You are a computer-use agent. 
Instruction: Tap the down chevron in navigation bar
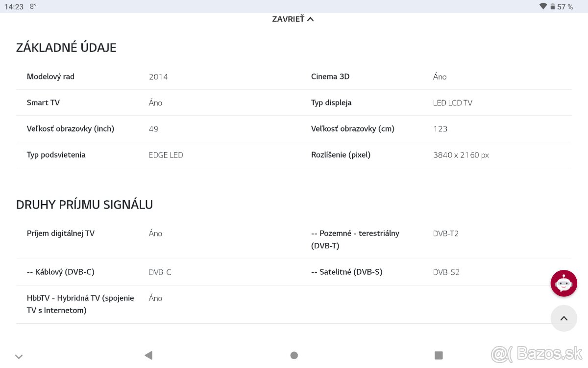click(19, 357)
